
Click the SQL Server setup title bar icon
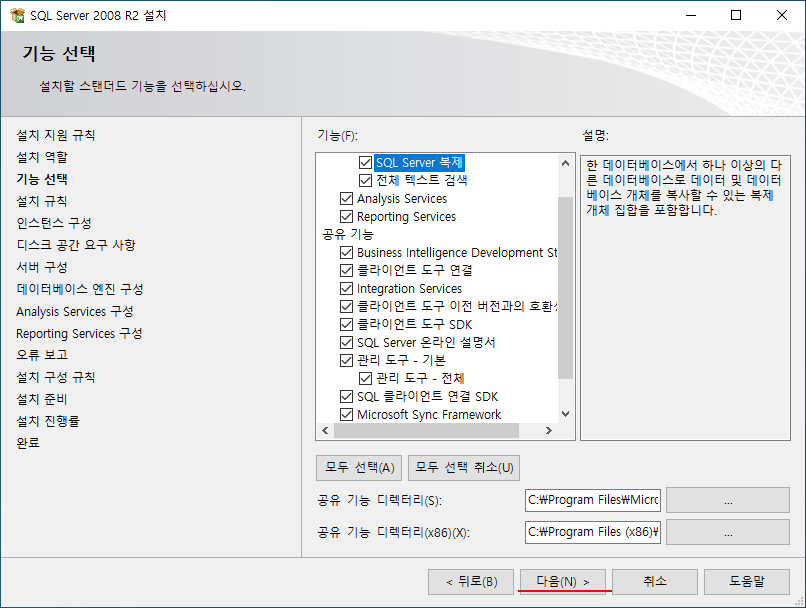pyautogui.click(x=17, y=15)
